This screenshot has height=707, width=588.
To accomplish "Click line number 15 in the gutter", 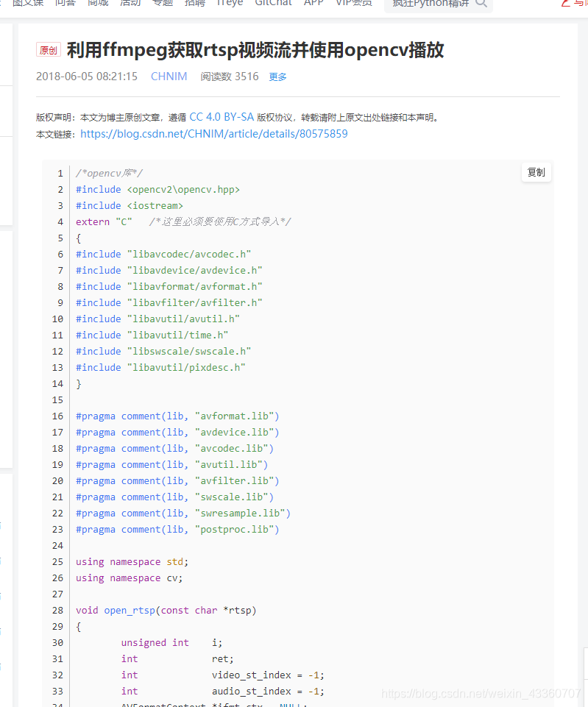I will 57,400.
